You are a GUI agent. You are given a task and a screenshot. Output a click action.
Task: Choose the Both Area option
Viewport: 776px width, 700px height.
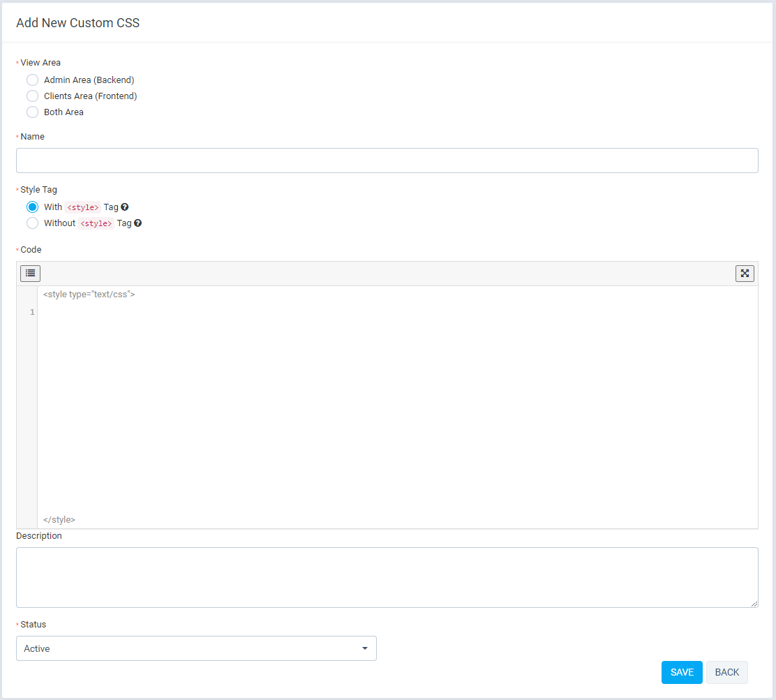click(x=32, y=112)
